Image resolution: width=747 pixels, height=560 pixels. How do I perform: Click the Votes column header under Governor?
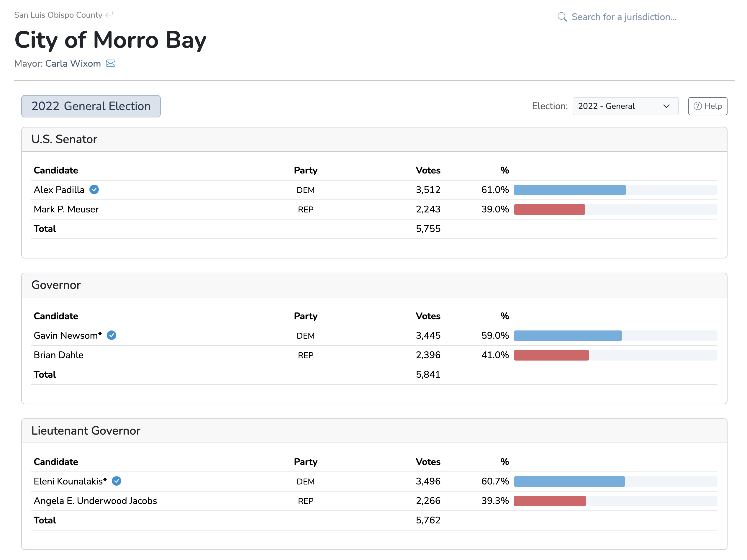point(428,316)
